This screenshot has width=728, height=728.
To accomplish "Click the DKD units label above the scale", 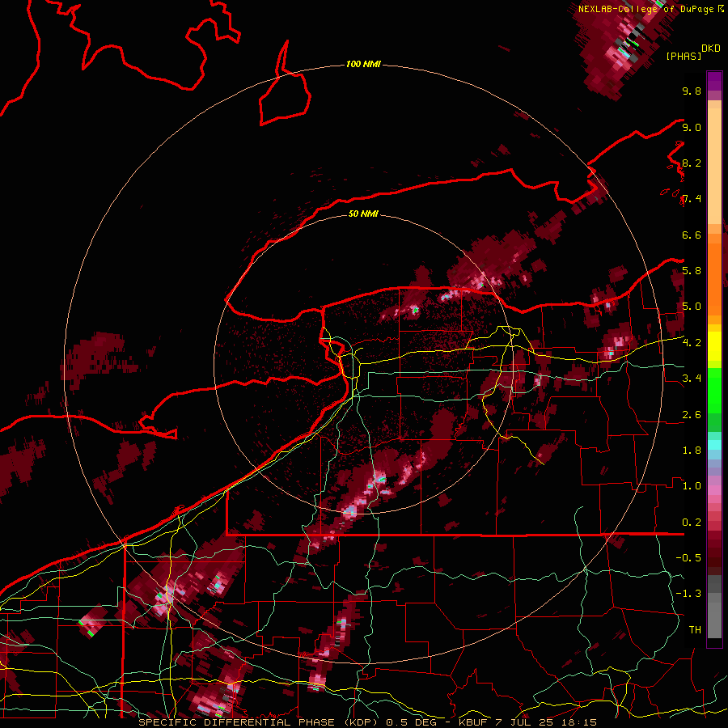I will [711, 48].
